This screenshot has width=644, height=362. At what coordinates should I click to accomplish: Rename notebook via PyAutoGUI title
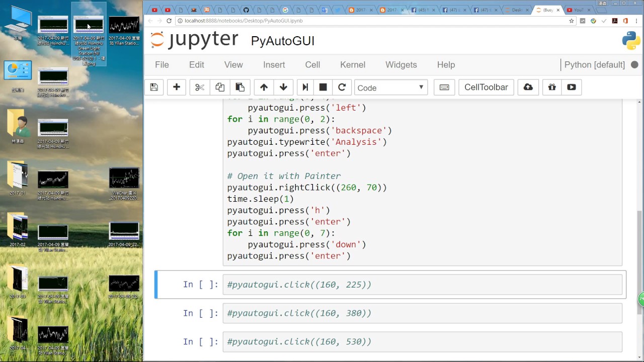click(283, 41)
